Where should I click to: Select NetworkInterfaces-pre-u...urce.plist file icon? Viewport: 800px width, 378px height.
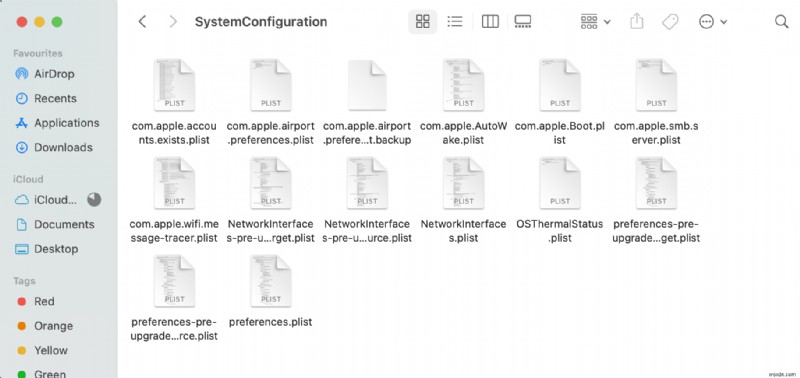367,183
